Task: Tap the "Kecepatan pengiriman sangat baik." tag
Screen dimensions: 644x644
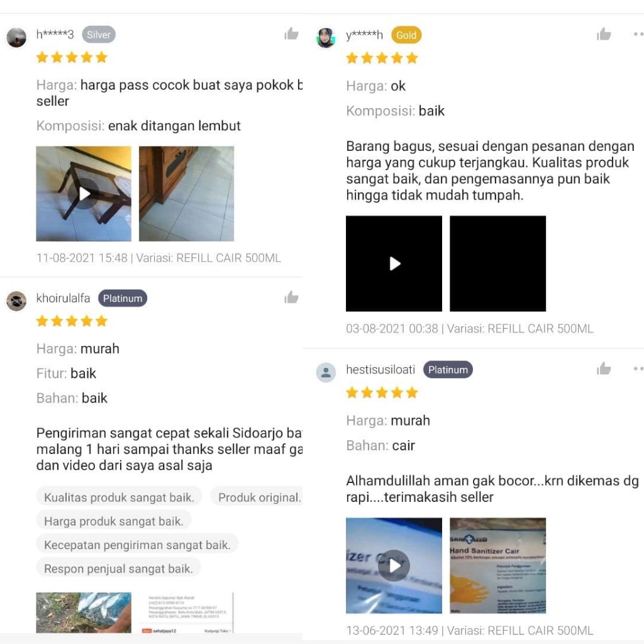Action: pyautogui.click(x=137, y=545)
